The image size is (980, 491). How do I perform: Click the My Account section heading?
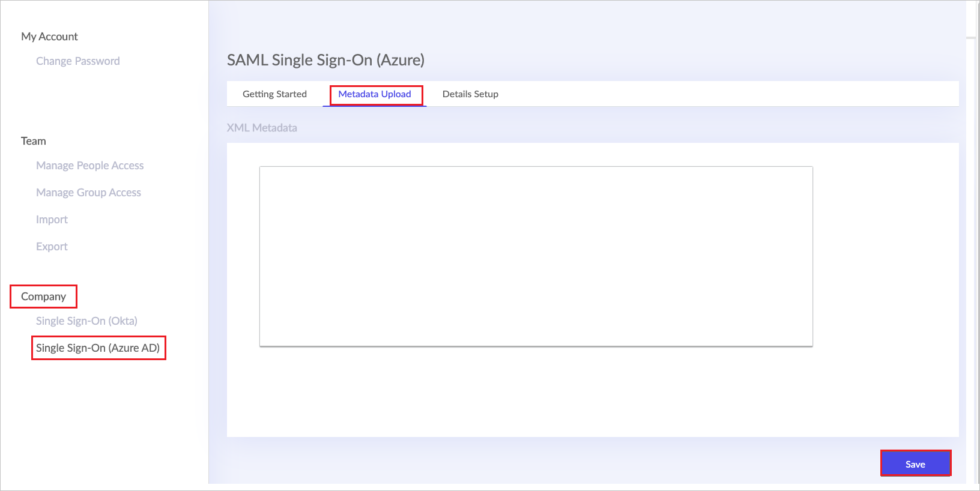[x=49, y=37]
